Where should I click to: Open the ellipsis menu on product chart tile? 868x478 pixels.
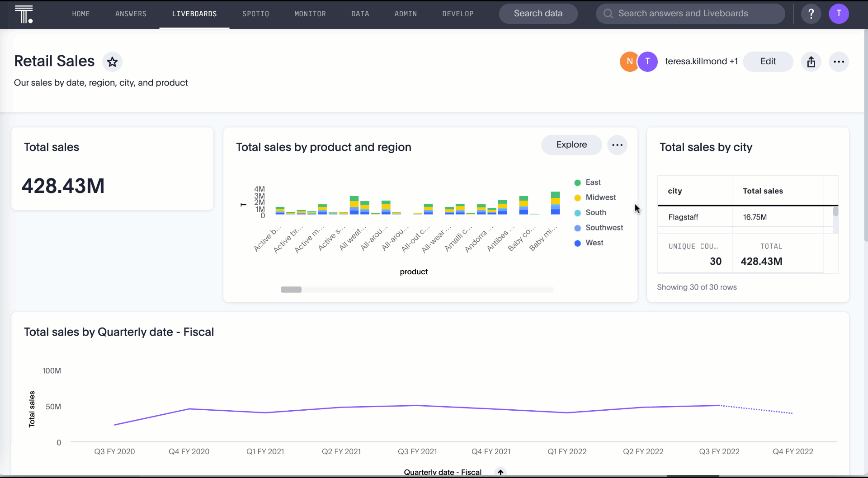617,145
